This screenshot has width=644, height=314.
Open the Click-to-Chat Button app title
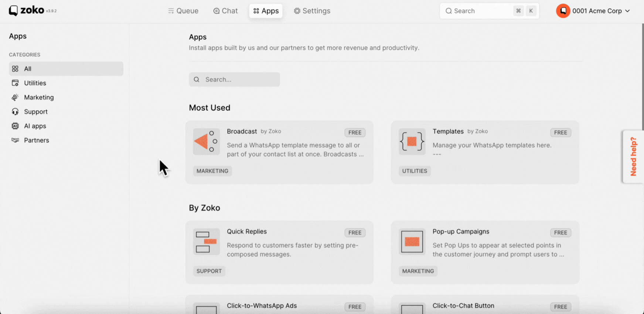pos(463,306)
